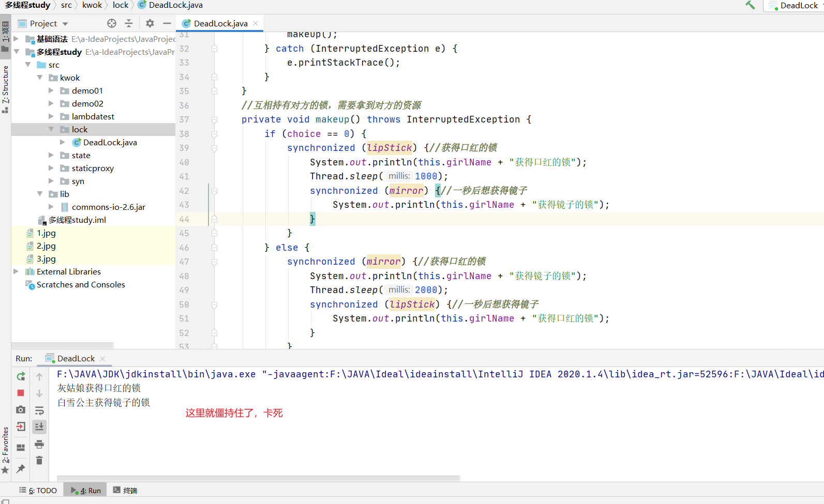
Task: Open DeadLock.java in project tree
Action: (x=110, y=142)
